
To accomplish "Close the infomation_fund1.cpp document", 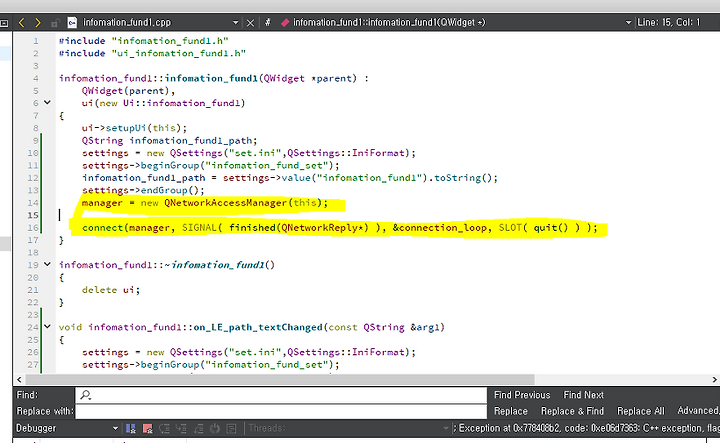I will (250, 22).
